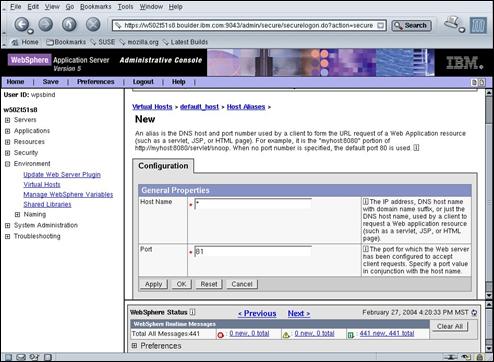Image resolution: width=494 pixels, height=362 pixels.
Task: Click the Cancel button
Action: coord(242,284)
